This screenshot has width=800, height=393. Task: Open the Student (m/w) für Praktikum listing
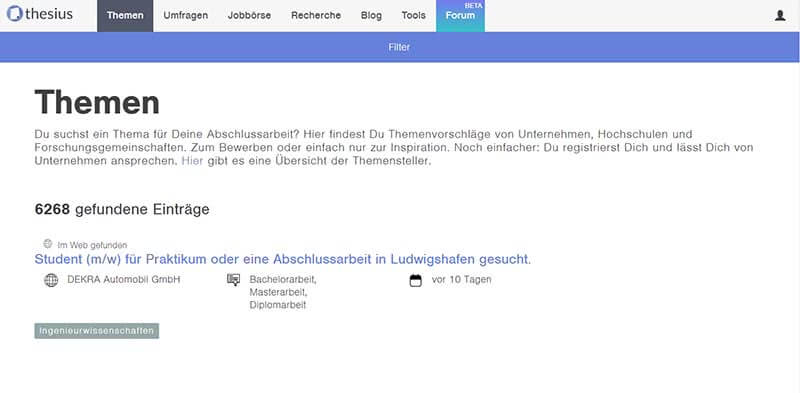(x=283, y=259)
